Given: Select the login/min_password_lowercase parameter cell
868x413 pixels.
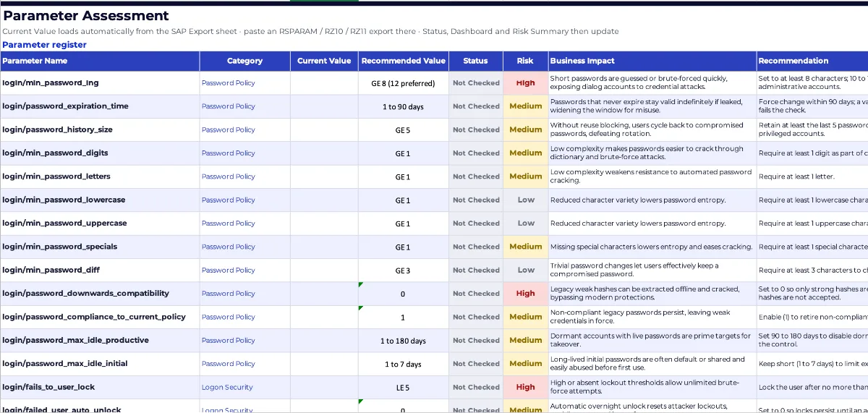Looking at the screenshot, I should point(100,200).
